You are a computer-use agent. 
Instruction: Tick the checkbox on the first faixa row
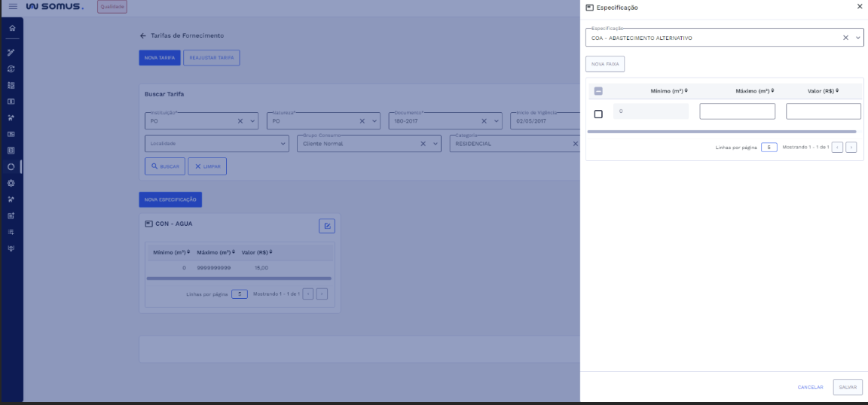tap(598, 114)
